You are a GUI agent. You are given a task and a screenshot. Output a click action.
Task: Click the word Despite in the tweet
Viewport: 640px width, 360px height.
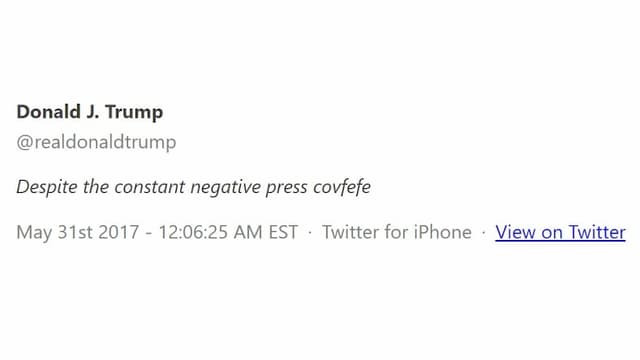click(x=47, y=187)
